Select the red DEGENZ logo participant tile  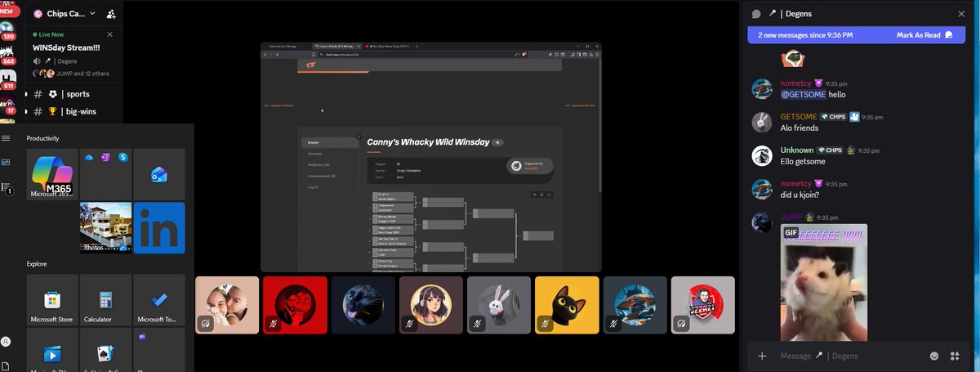[x=703, y=305]
